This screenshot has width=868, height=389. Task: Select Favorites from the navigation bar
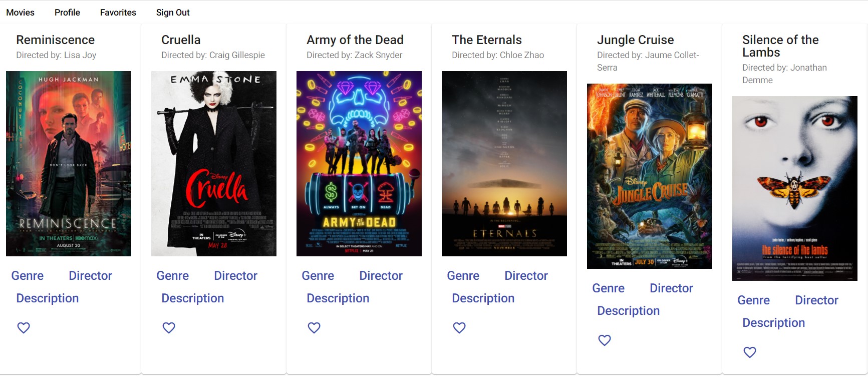tap(117, 12)
